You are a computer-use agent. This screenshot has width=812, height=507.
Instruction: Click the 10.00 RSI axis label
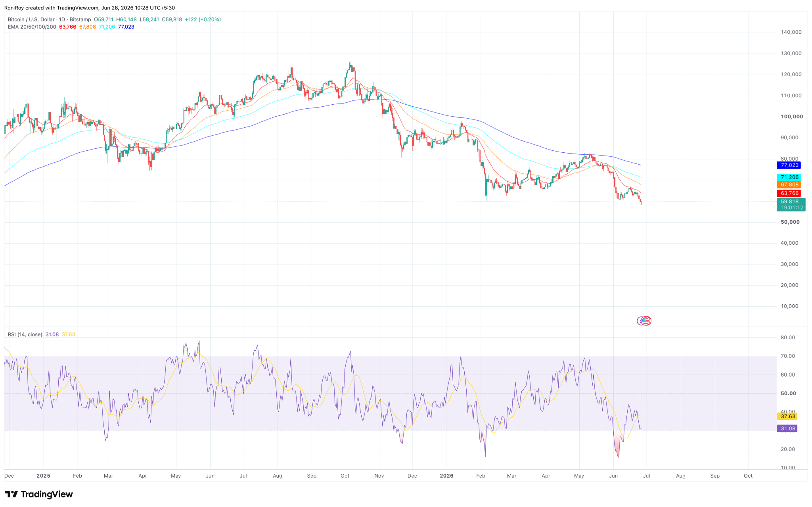click(788, 467)
